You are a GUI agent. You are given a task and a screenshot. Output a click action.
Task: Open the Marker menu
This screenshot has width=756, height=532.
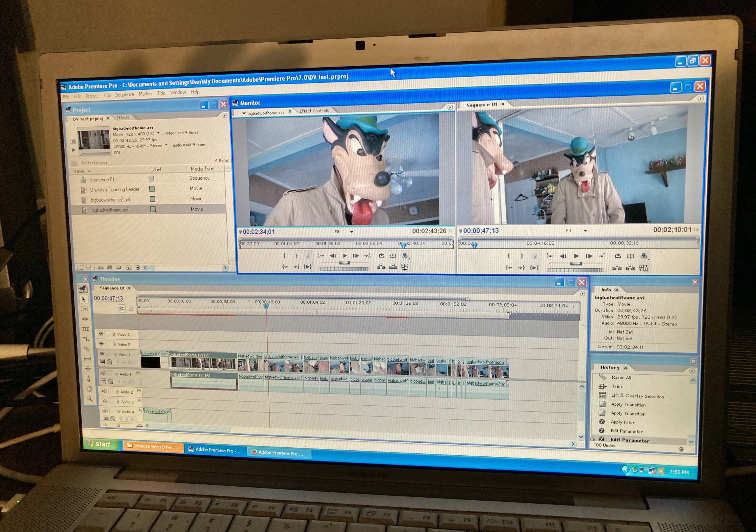pos(145,94)
